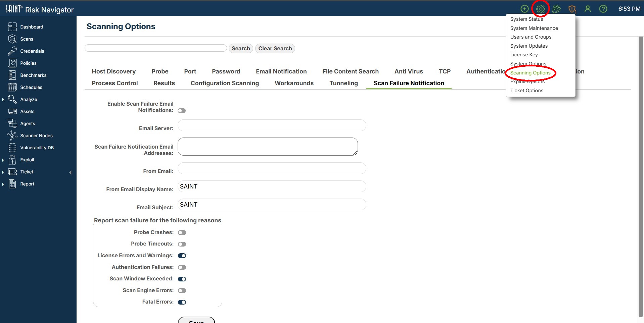Screen dimensions: 644x323
Task: Click the SAINT Risk Navigator logo
Action: [40, 9]
